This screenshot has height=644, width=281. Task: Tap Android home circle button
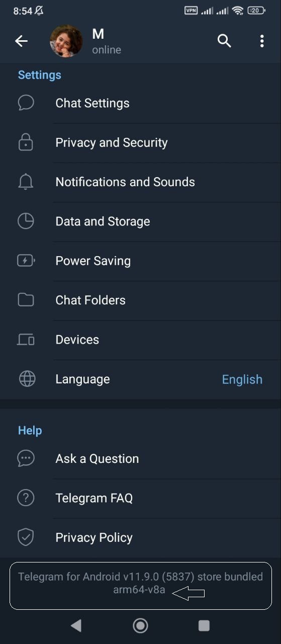[x=140, y=625]
